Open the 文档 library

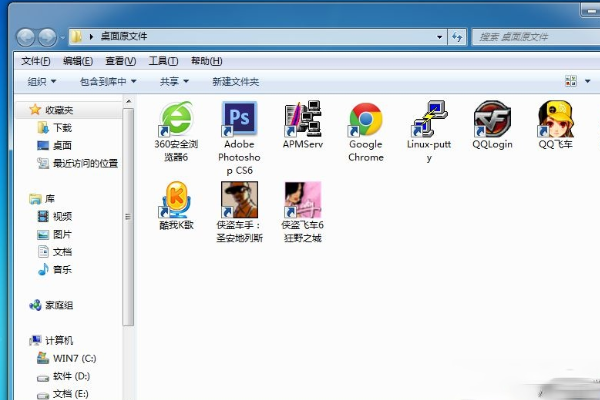pyautogui.click(x=54, y=252)
